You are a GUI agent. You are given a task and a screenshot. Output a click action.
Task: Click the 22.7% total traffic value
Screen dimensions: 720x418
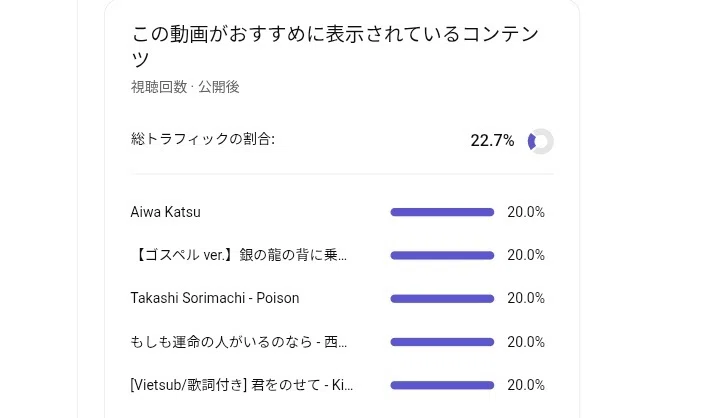coord(492,141)
